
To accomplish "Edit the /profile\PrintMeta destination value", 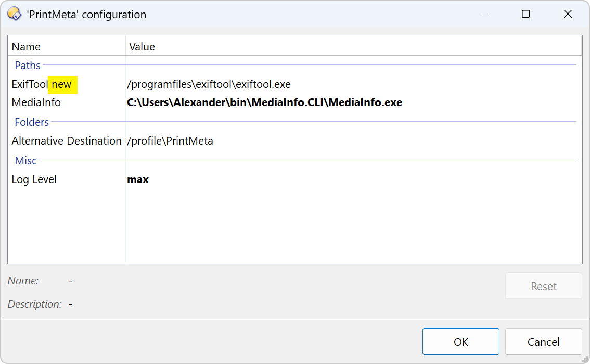I will 170,141.
